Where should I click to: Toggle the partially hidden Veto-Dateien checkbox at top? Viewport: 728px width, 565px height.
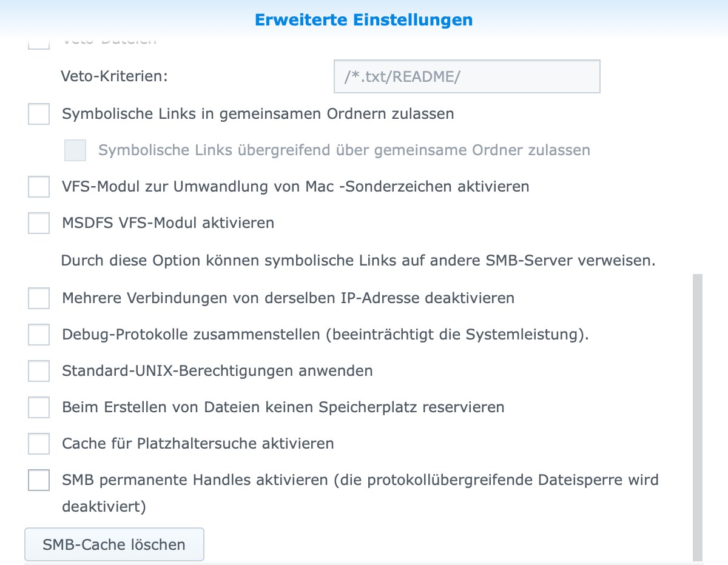[x=39, y=44]
